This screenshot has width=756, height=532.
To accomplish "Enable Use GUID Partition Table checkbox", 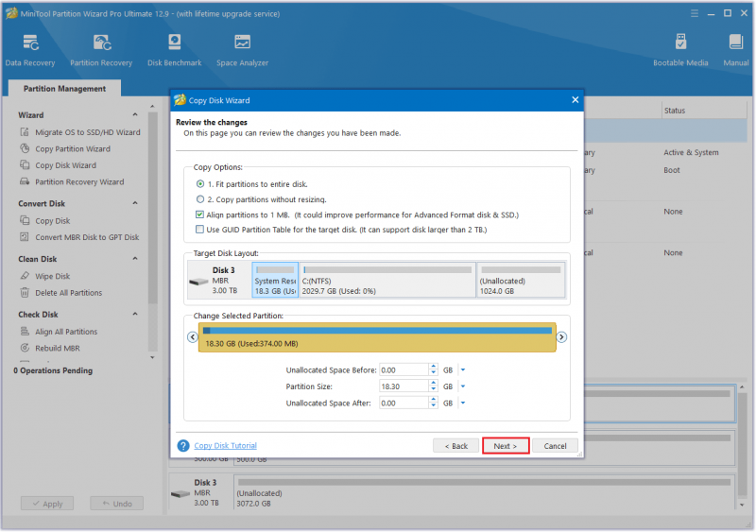I will click(199, 229).
